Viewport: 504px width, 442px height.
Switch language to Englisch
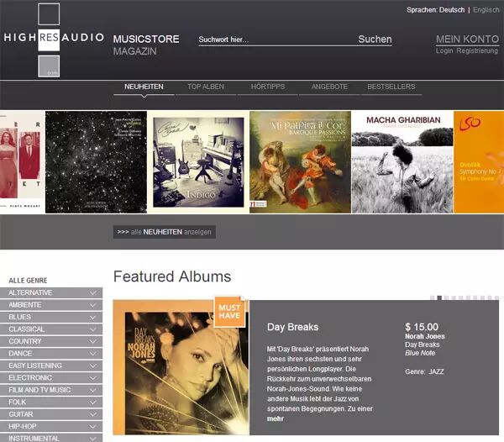(x=486, y=10)
